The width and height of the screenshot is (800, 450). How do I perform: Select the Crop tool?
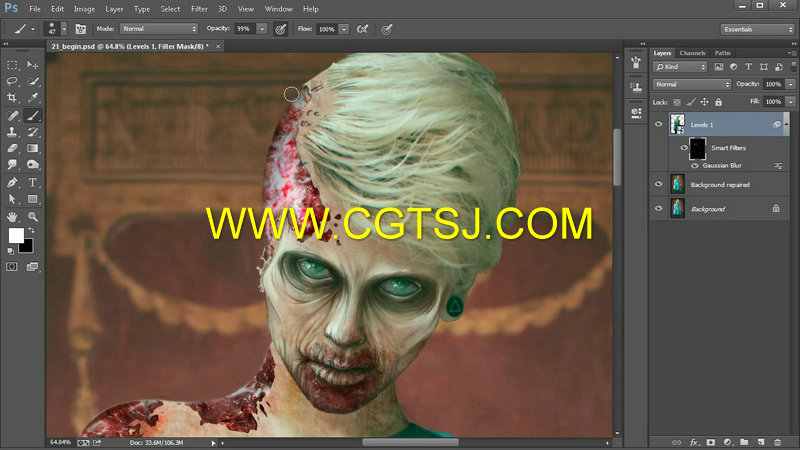(x=12, y=97)
